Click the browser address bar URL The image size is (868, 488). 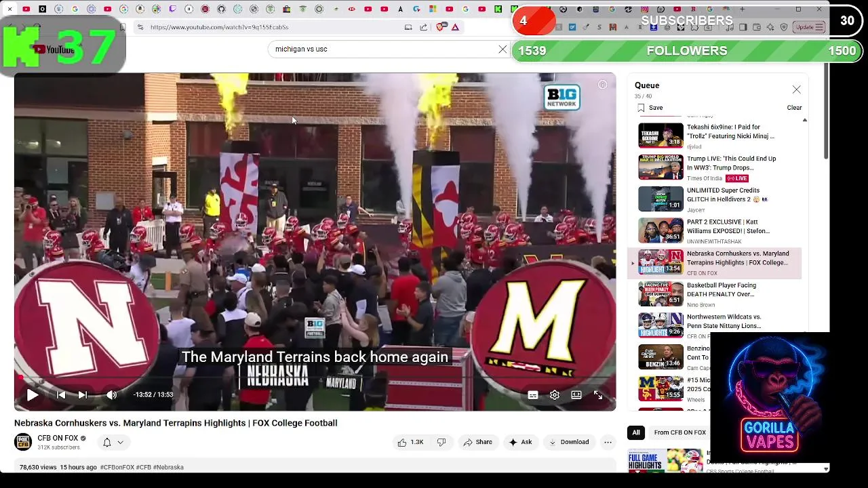coord(219,27)
